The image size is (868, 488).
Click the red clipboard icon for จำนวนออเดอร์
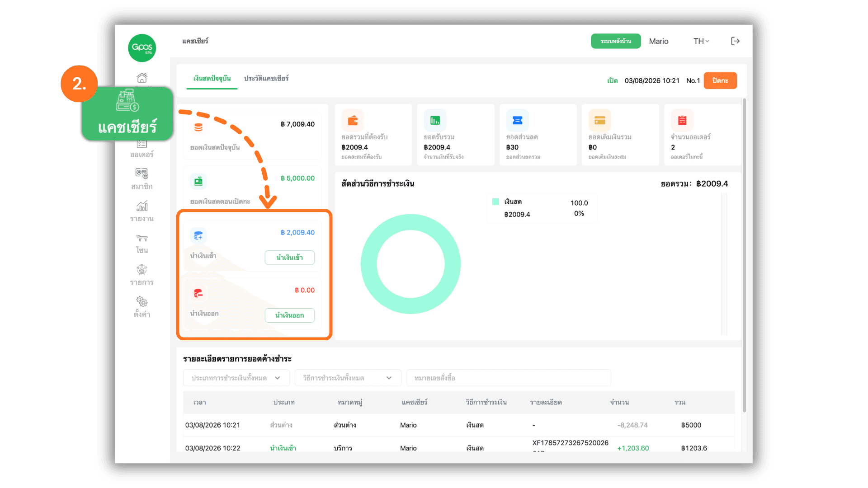(682, 120)
